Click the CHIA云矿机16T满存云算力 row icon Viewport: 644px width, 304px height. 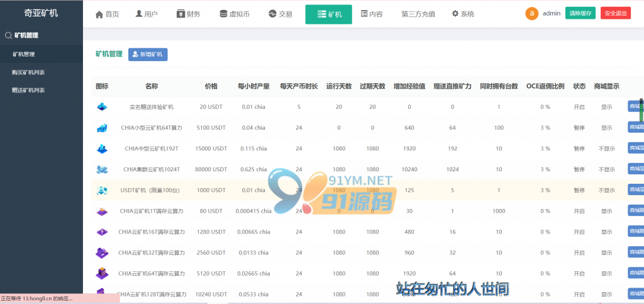click(x=102, y=232)
